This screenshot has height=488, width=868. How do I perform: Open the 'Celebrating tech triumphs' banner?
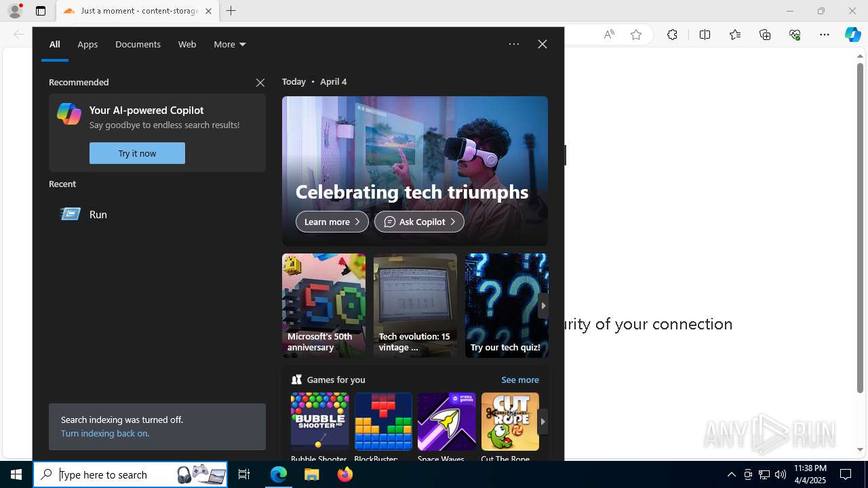pyautogui.click(x=415, y=171)
